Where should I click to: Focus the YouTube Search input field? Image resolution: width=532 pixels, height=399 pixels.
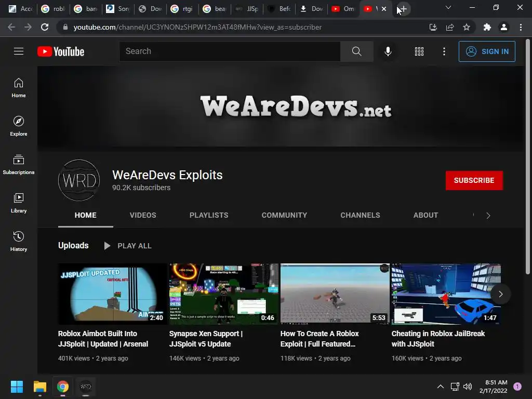point(230,51)
